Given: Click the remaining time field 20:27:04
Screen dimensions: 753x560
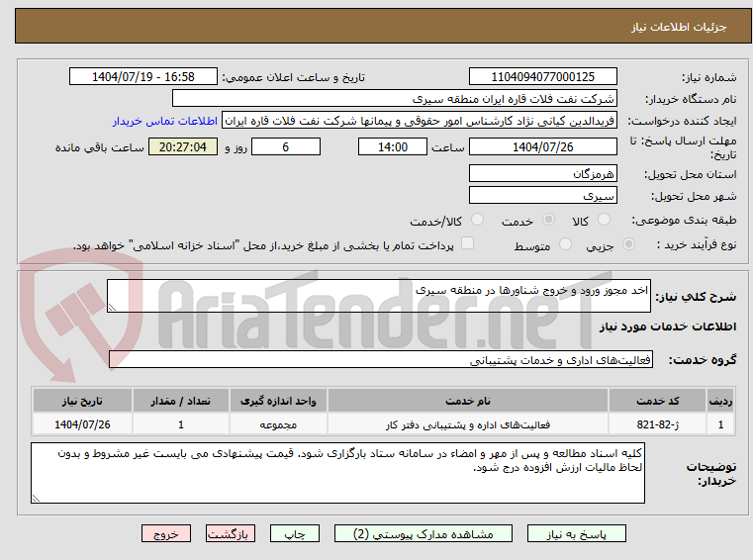Looking at the screenshot, I should coord(183,146).
